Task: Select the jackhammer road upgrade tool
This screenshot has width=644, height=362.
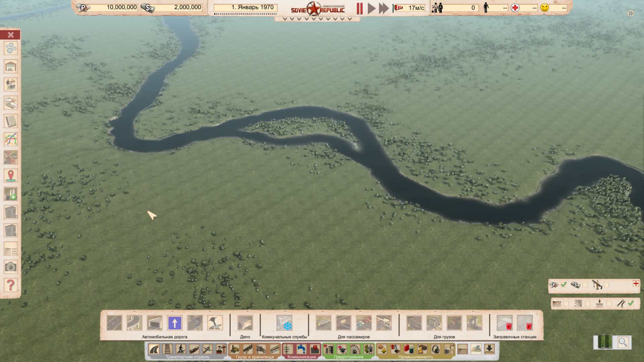Action: click(215, 323)
